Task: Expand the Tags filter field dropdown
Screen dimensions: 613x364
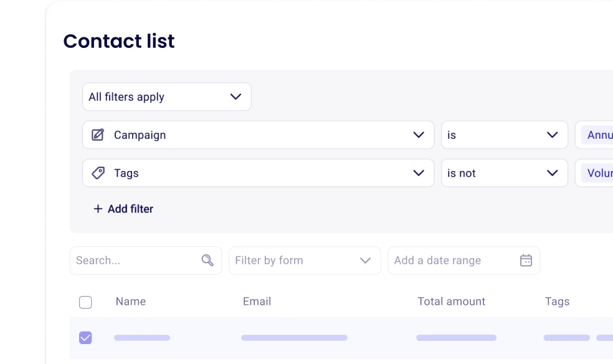Action: tap(419, 173)
